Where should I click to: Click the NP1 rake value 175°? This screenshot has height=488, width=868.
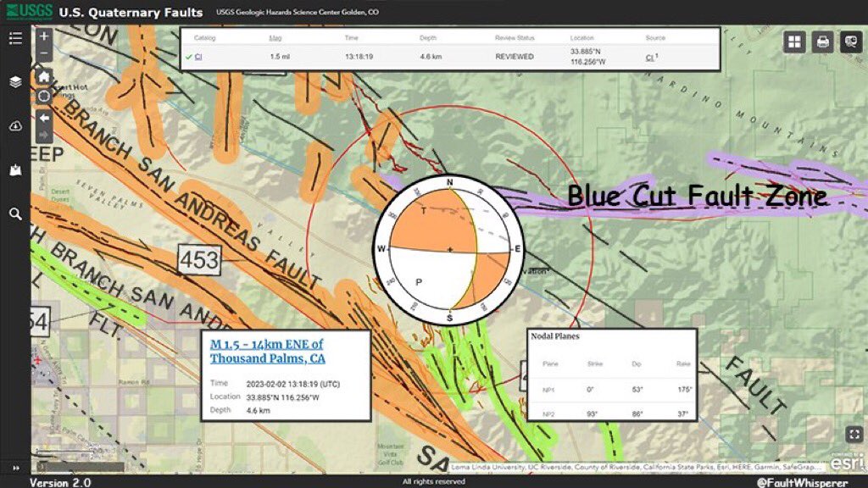tap(685, 390)
